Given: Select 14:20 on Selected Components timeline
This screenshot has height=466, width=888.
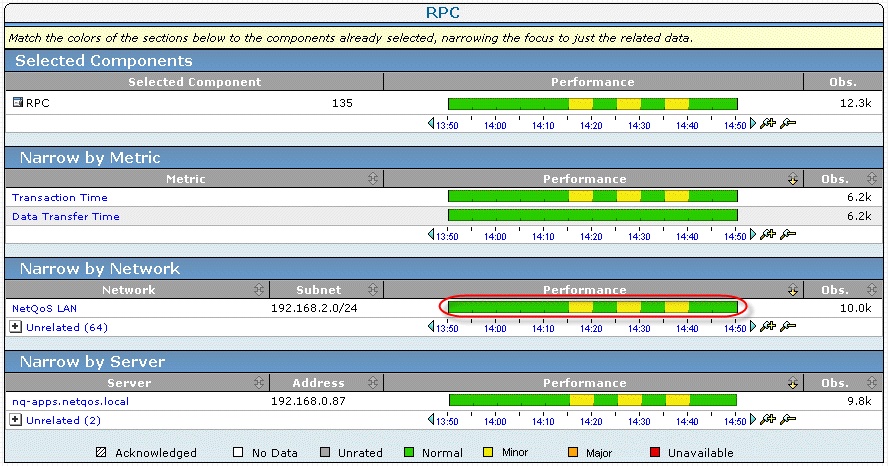Looking at the screenshot, I should pos(591,126).
